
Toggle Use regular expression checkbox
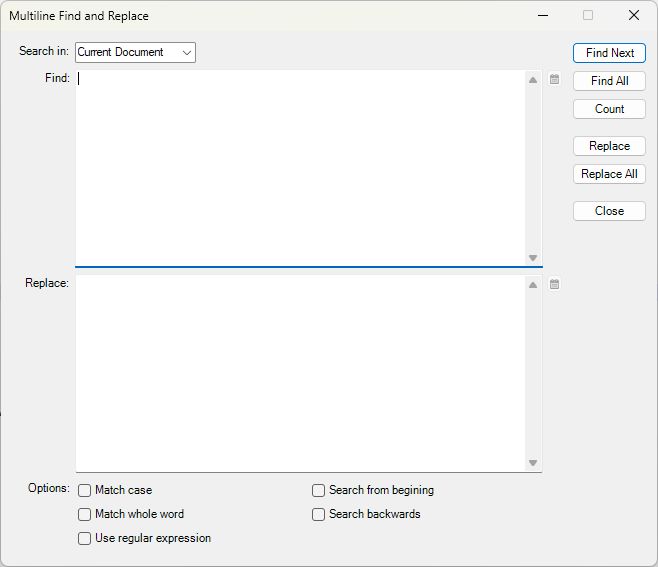pos(84,538)
